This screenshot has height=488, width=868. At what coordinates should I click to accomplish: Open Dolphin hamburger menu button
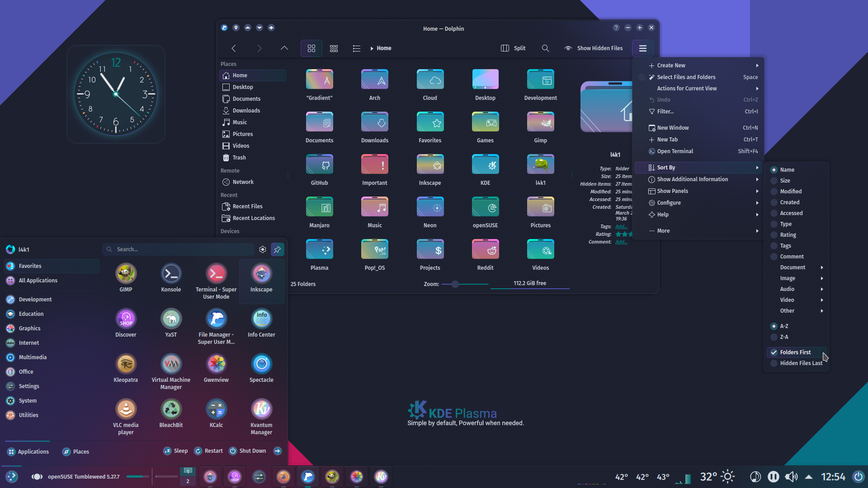[x=642, y=48]
